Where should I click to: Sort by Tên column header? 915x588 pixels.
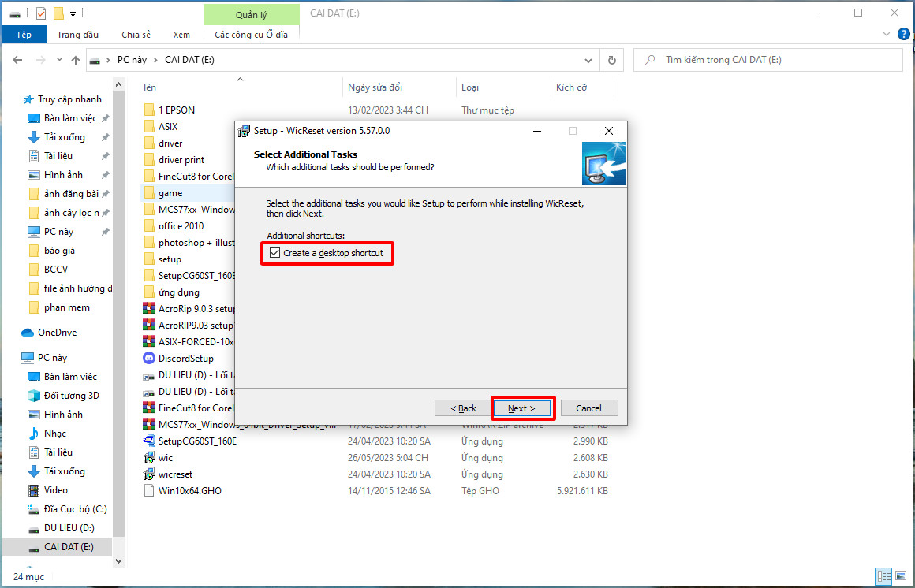149,87
